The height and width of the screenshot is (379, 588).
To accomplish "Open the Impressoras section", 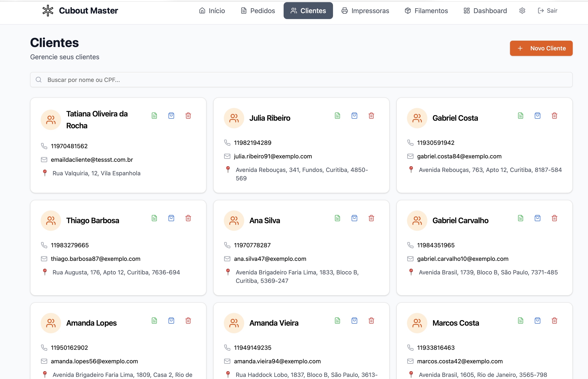I will (x=365, y=11).
